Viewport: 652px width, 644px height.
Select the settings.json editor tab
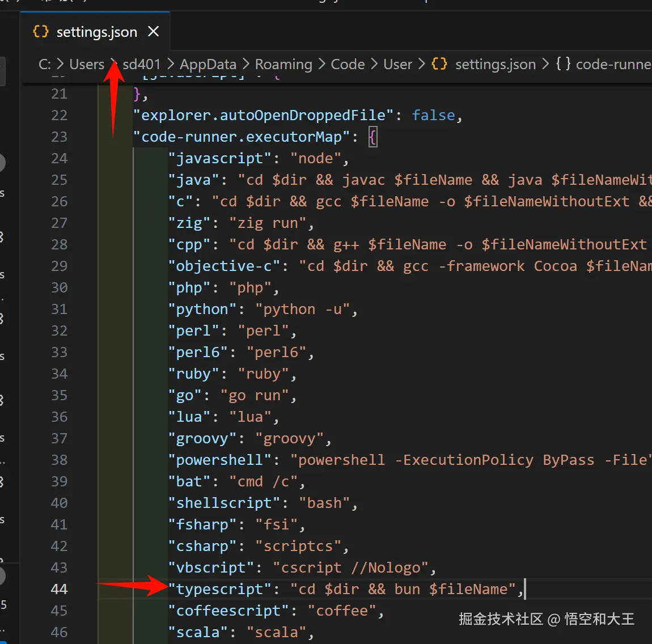(x=95, y=32)
